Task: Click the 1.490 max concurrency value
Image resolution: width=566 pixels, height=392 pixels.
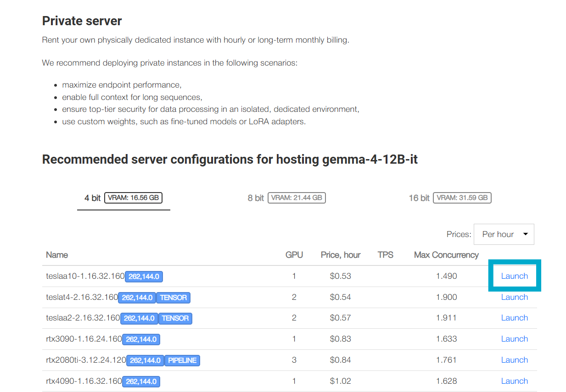Action: click(447, 276)
